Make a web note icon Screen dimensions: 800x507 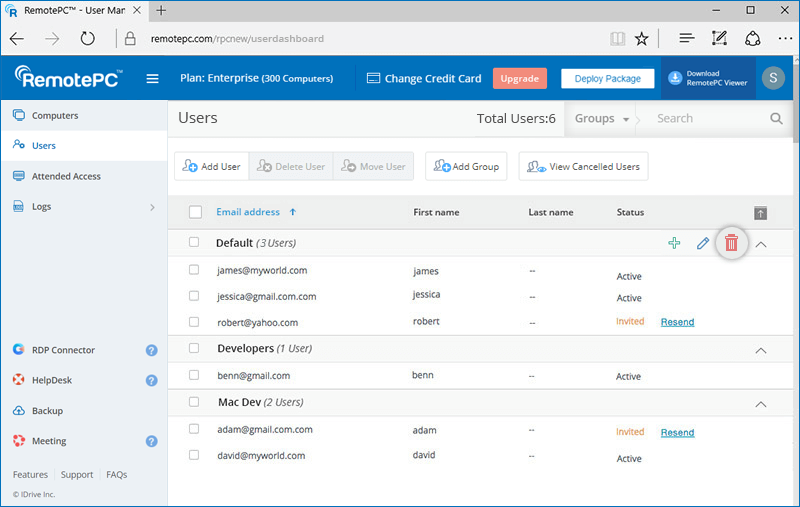tap(719, 38)
